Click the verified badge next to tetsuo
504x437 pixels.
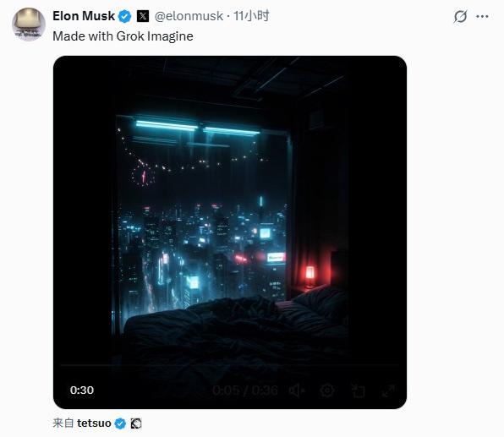tap(120, 423)
